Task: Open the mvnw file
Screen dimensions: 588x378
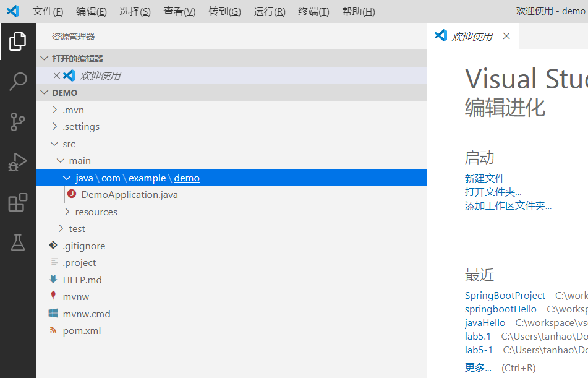Action: (76, 296)
